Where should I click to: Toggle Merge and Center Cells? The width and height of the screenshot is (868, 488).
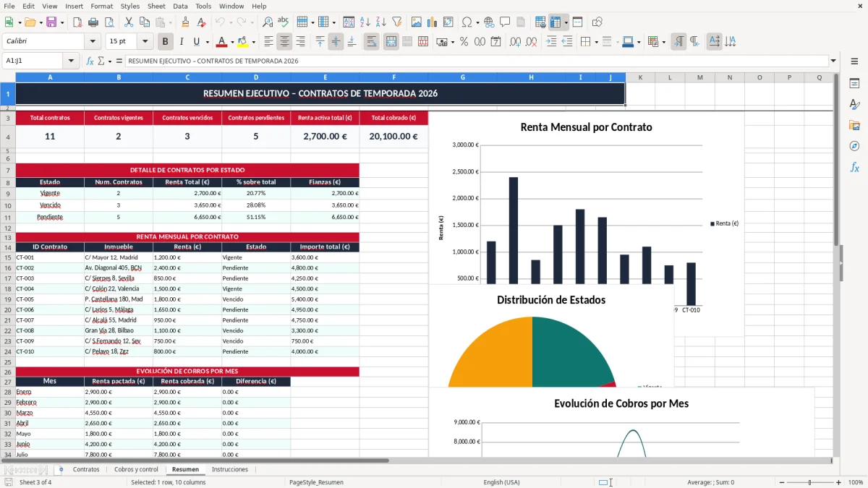click(x=391, y=42)
